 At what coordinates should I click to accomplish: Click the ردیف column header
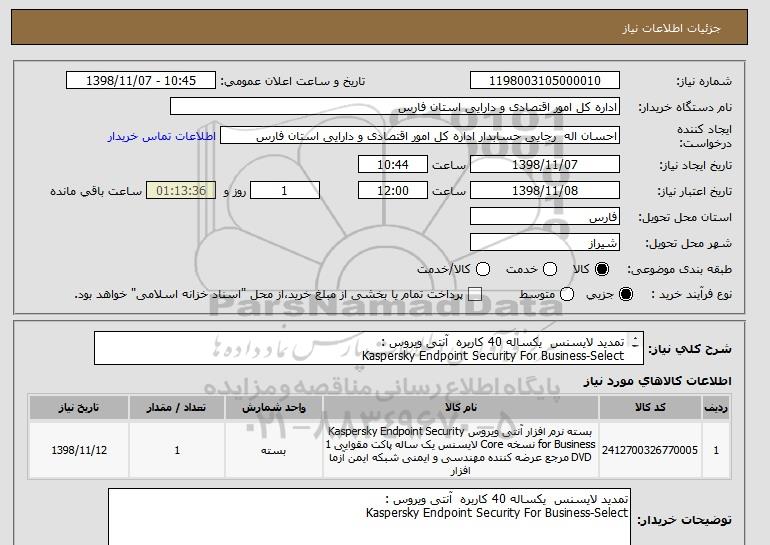click(x=716, y=408)
